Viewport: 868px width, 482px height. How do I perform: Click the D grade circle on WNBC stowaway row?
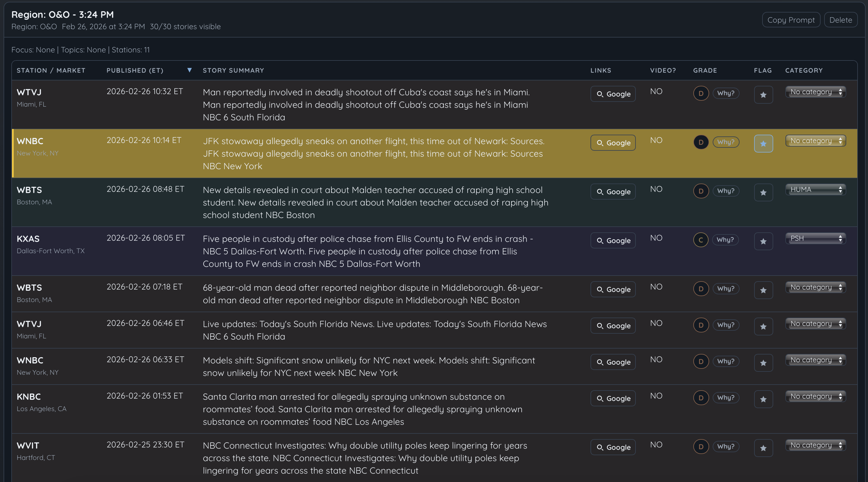pos(701,142)
